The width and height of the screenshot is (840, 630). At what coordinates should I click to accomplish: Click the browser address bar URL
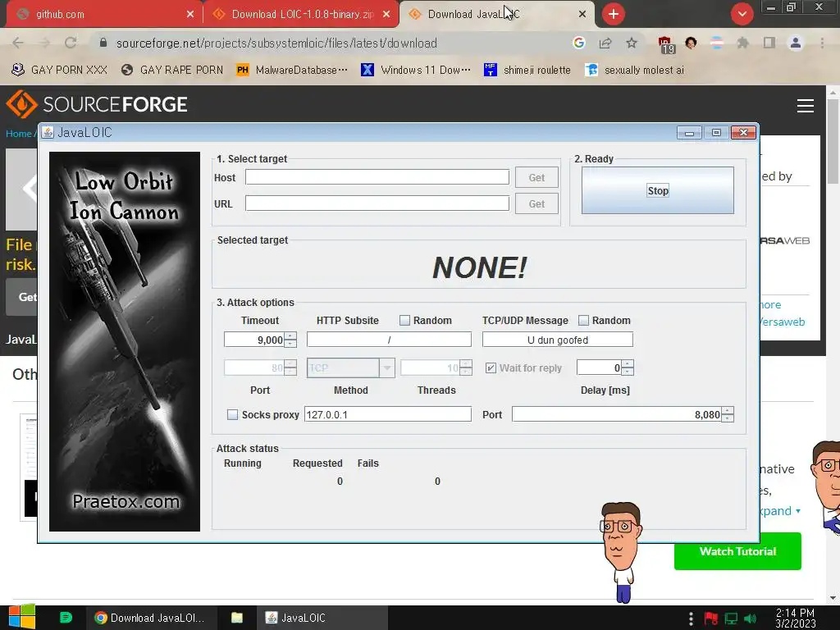tap(276, 43)
